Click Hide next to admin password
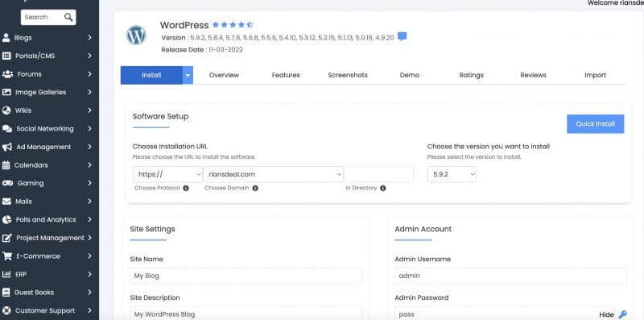Viewport: 644px width, 320px height. 606,315
